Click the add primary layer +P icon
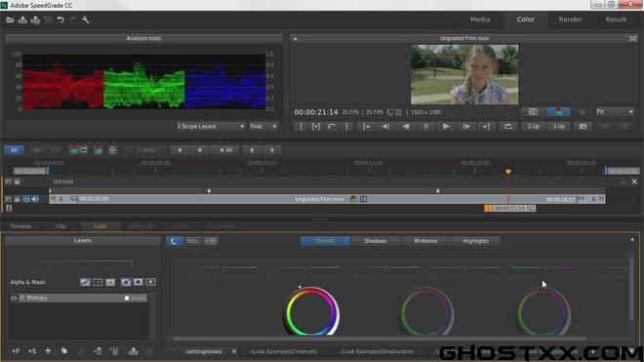 16,351
